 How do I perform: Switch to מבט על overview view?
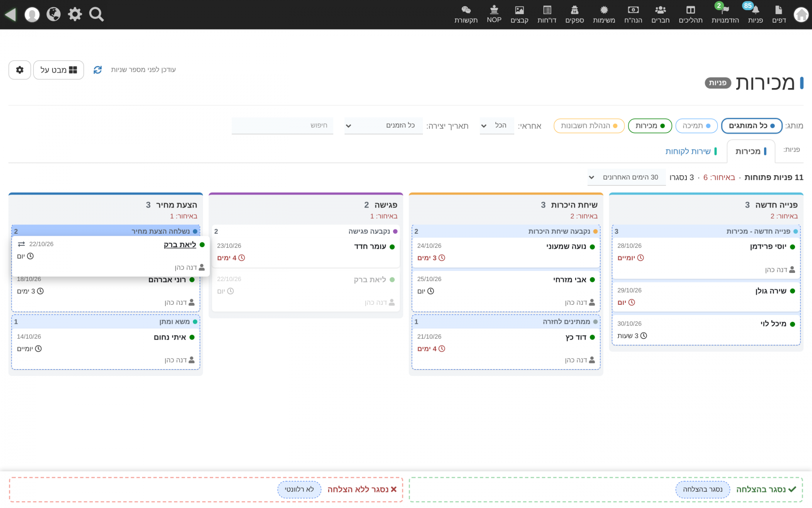pos(58,70)
